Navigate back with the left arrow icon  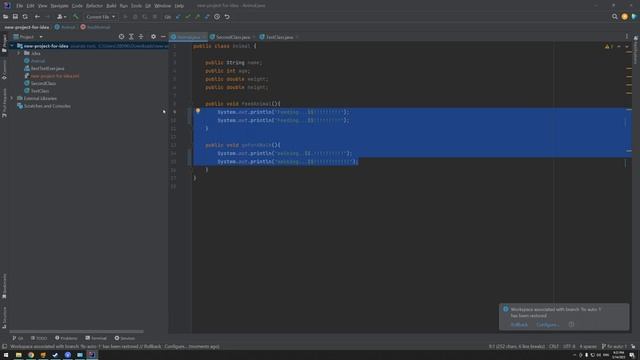click(x=37, y=17)
